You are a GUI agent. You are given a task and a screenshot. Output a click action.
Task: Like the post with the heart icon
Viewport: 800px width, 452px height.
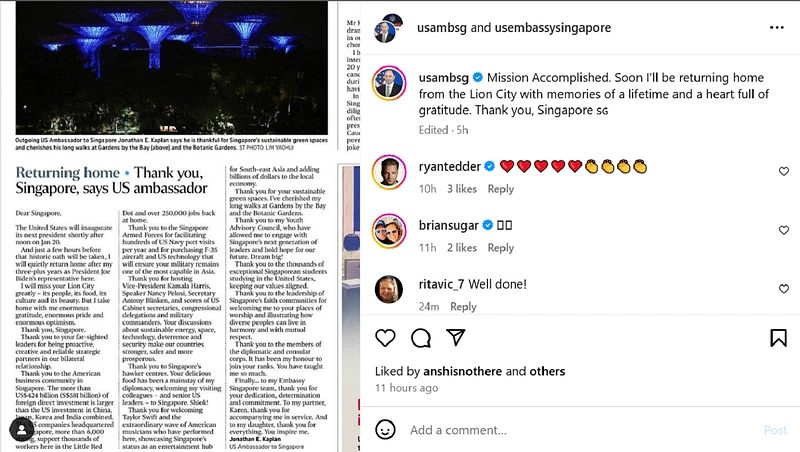tap(385, 338)
